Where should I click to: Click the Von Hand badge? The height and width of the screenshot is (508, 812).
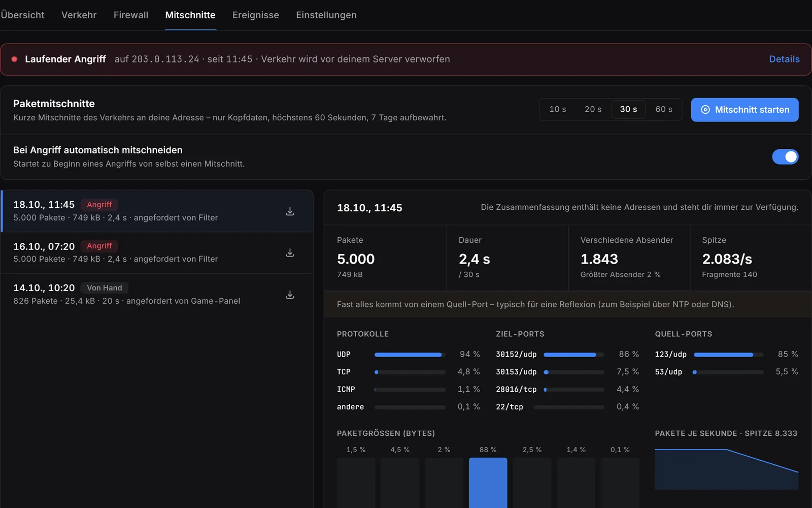[x=104, y=288]
